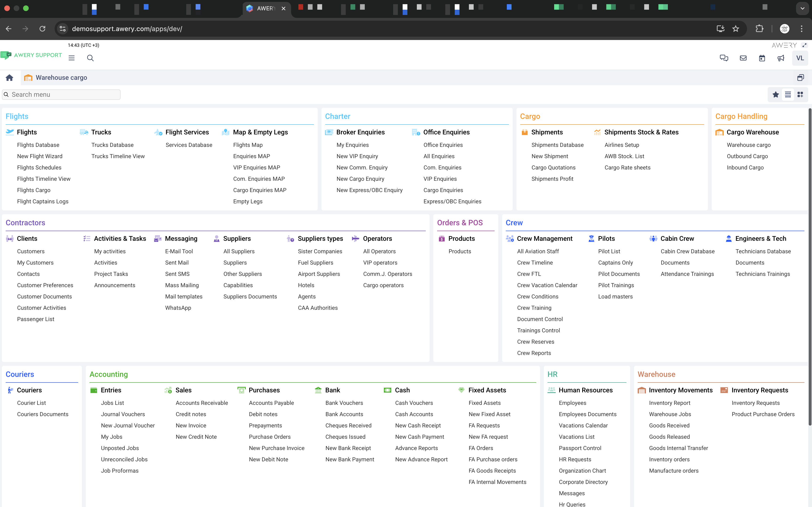Click the home icon in breadcrumb bar
Image resolution: width=812 pixels, height=507 pixels.
click(9, 78)
